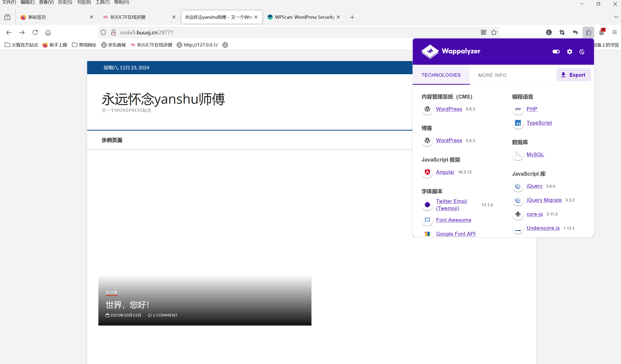
Task: Open a new browser tab
Action: (352, 17)
